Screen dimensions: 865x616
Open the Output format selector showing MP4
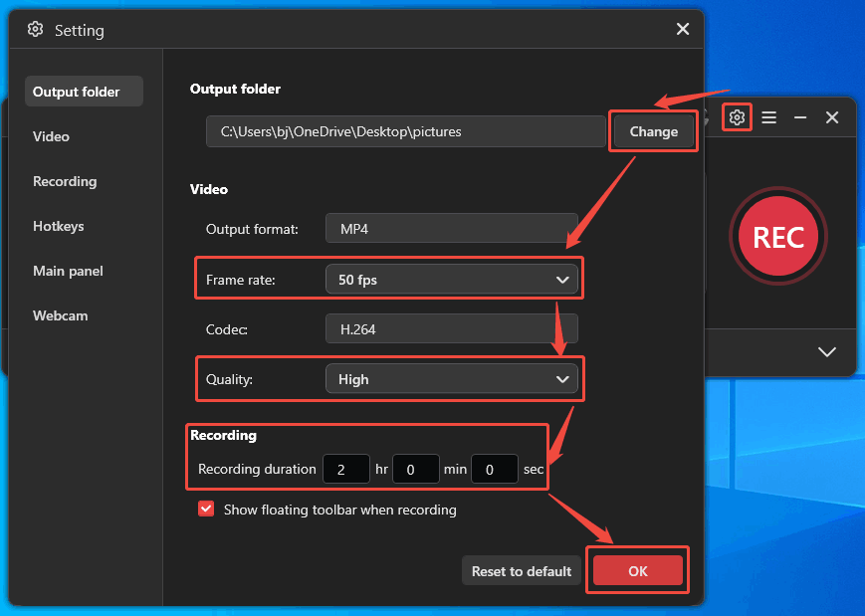click(x=451, y=228)
